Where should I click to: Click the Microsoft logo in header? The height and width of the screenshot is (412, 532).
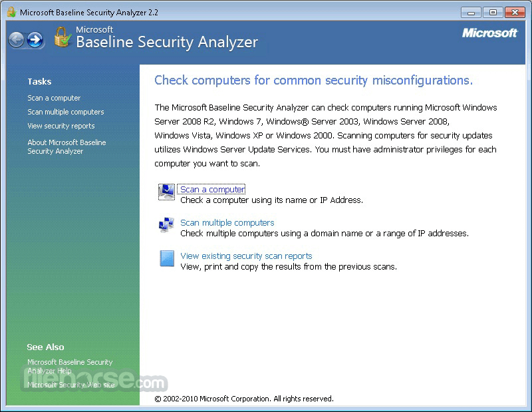pos(489,33)
